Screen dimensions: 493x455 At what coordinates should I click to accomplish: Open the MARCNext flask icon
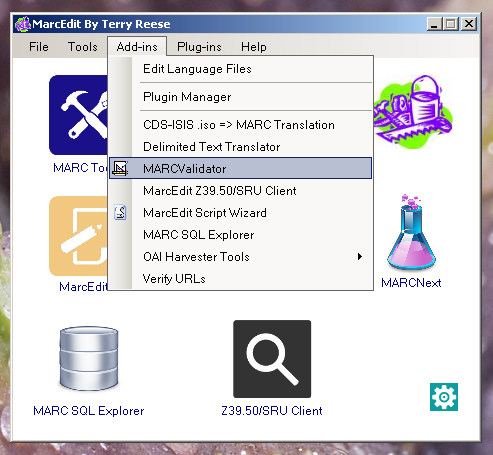click(x=411, y=232)
